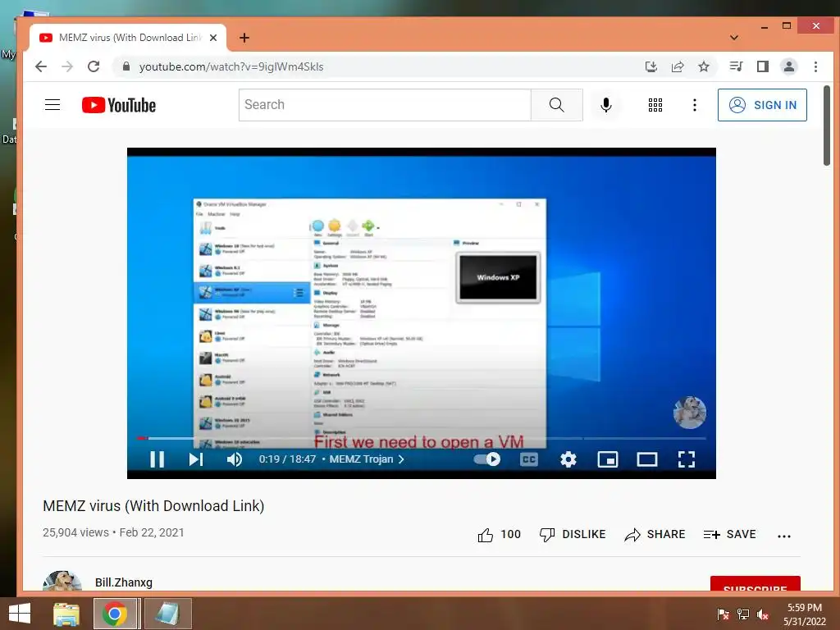The height and width of the screenshot is (630, 840).
Task: Click Chrome taskbar icon
Action: point(115,614)
